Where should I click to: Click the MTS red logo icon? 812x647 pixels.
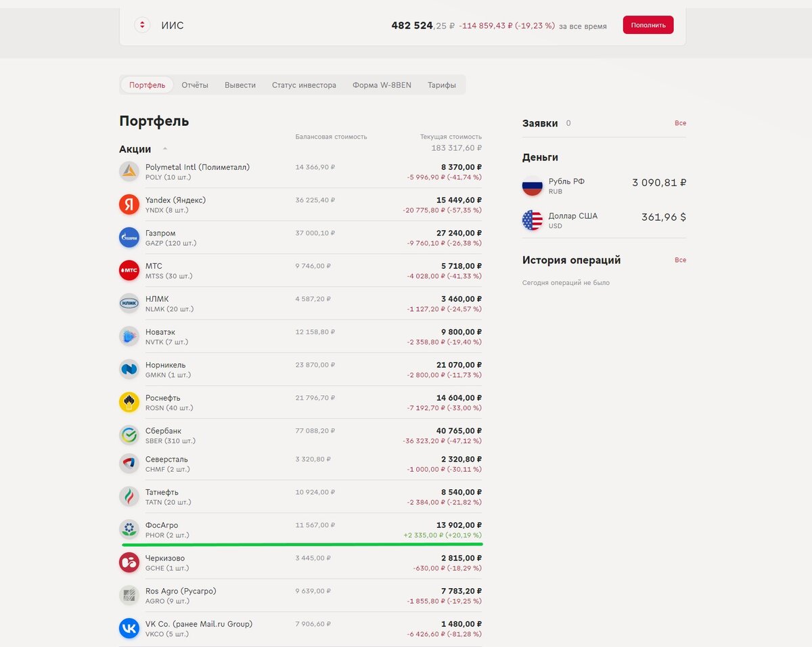tap(129, 270)
